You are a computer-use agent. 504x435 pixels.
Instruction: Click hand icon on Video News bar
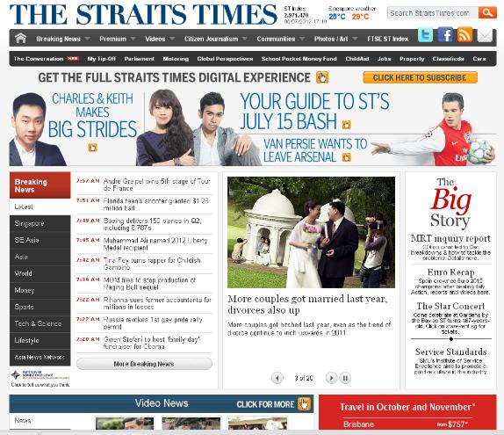304,403
